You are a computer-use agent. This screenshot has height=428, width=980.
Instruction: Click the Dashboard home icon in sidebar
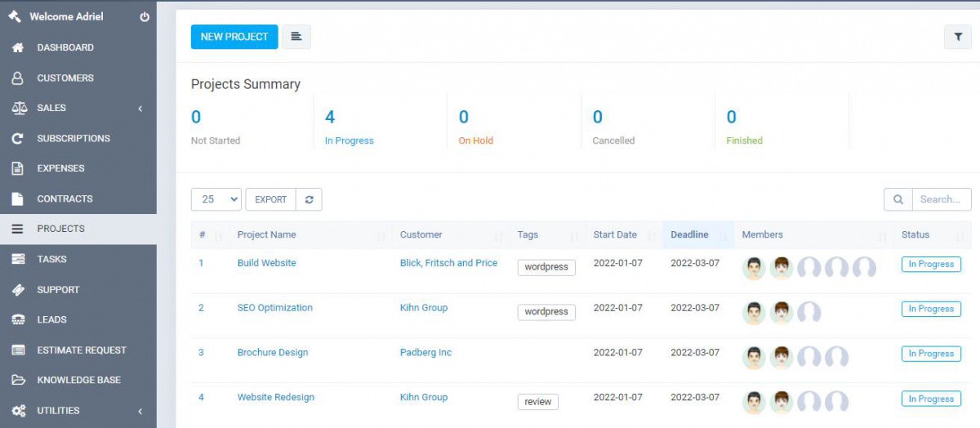tap(18, 48)
